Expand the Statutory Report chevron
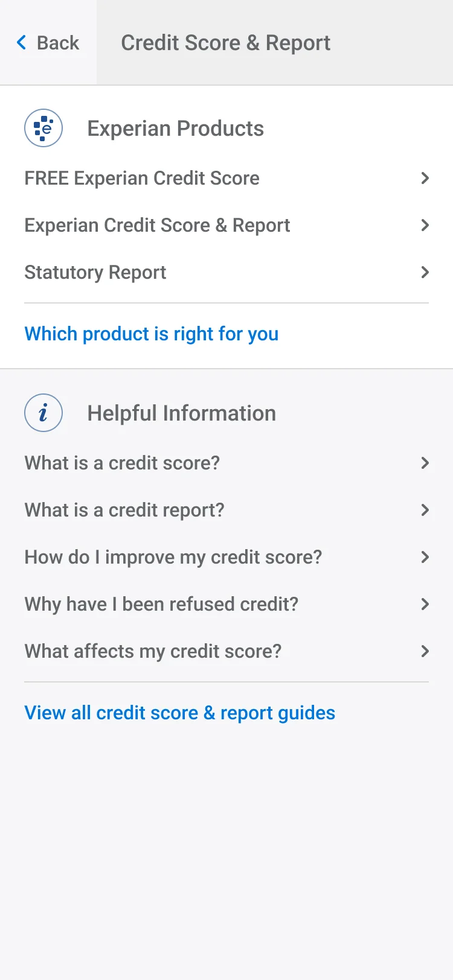The height and width of the screenshot is (980, 453). [425, 272]
